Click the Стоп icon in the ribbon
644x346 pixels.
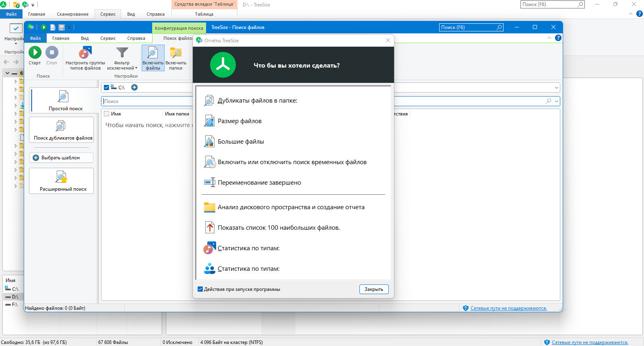click(x=52, y=52)
